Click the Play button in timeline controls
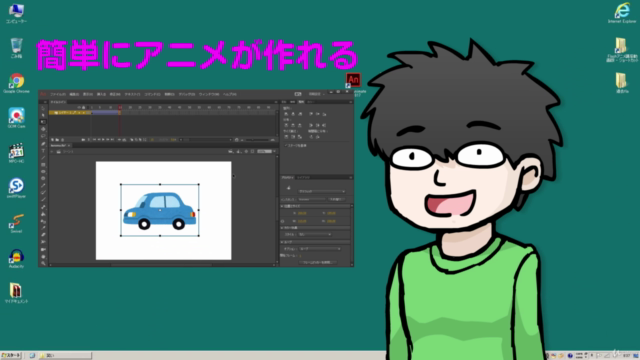640x360 pixels. (x=103, y=140)
